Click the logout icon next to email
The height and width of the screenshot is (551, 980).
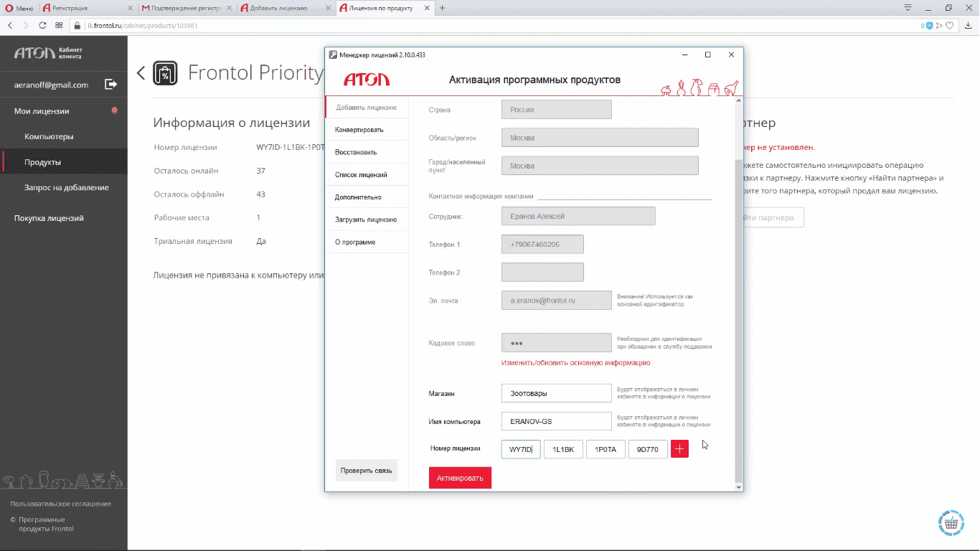click(111, 85)
